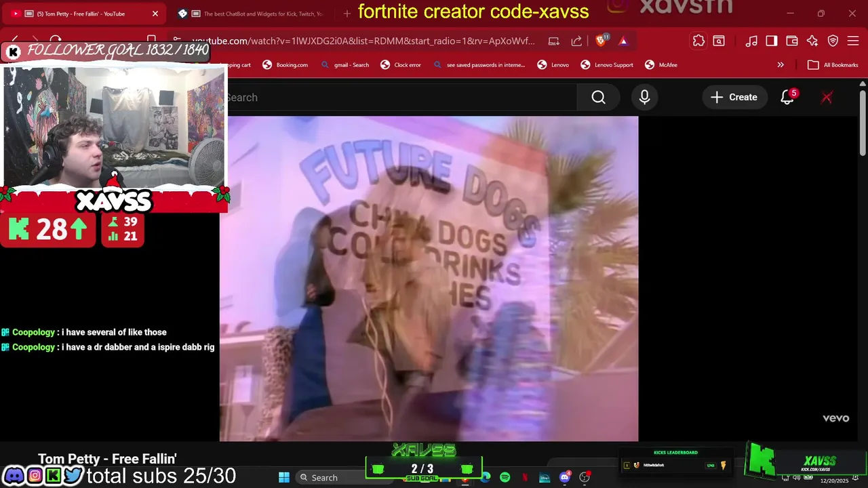Click the page vertical scrollbar
Screen dimensions: 868x488
(863, 122)
